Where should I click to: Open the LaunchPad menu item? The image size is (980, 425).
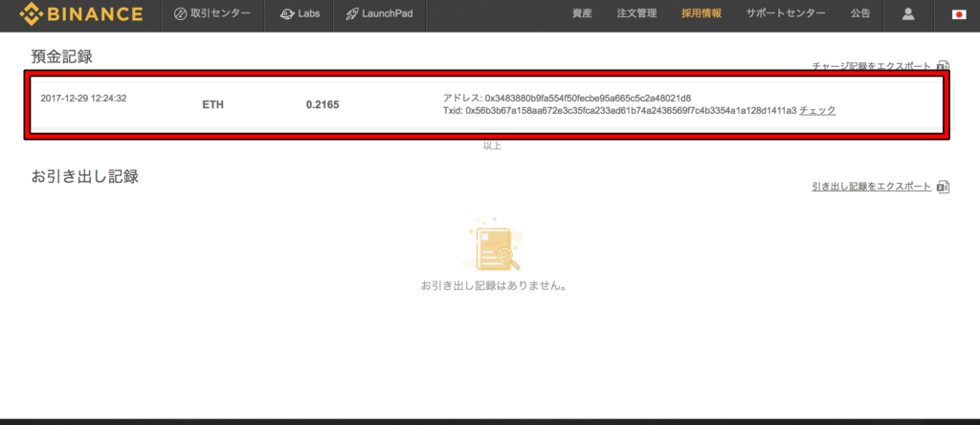(379, 13)
